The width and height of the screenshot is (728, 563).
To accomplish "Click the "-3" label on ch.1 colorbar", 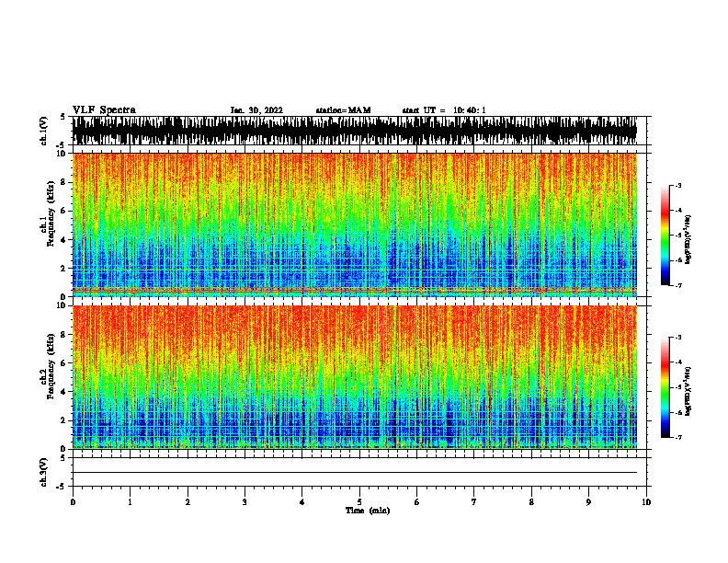I will click(678, 185).
